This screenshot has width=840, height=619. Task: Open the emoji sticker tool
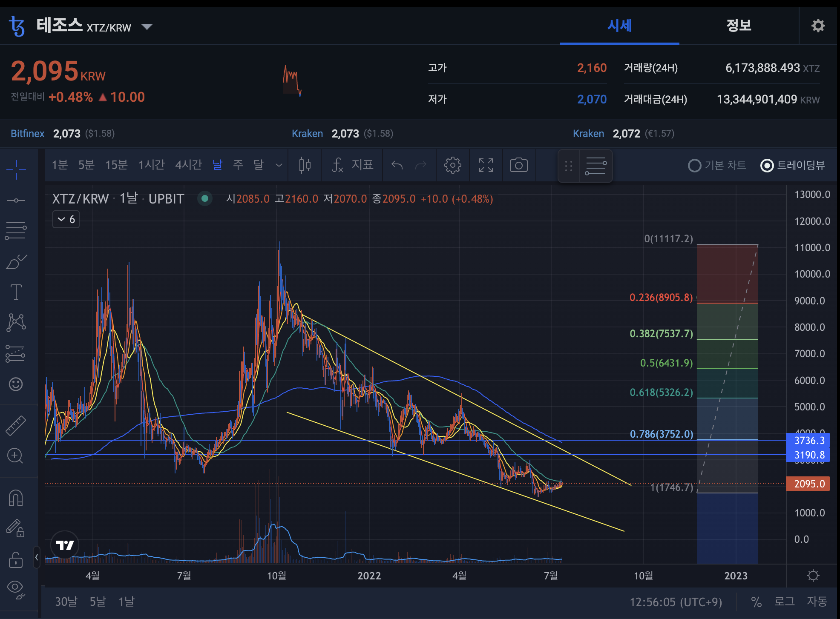coord(16,384)
